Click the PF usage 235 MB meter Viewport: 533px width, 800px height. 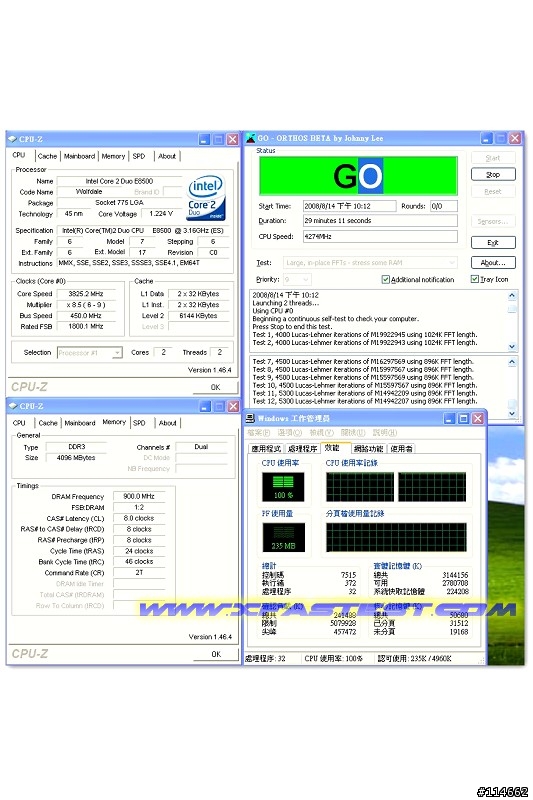[283, 537]
